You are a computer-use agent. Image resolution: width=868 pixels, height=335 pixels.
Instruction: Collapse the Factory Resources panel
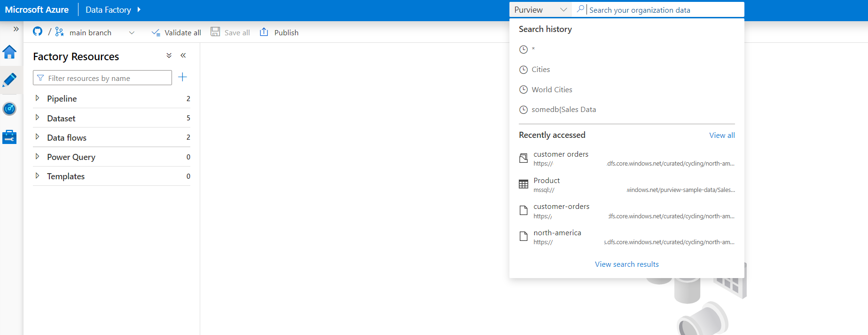(183, 56)
